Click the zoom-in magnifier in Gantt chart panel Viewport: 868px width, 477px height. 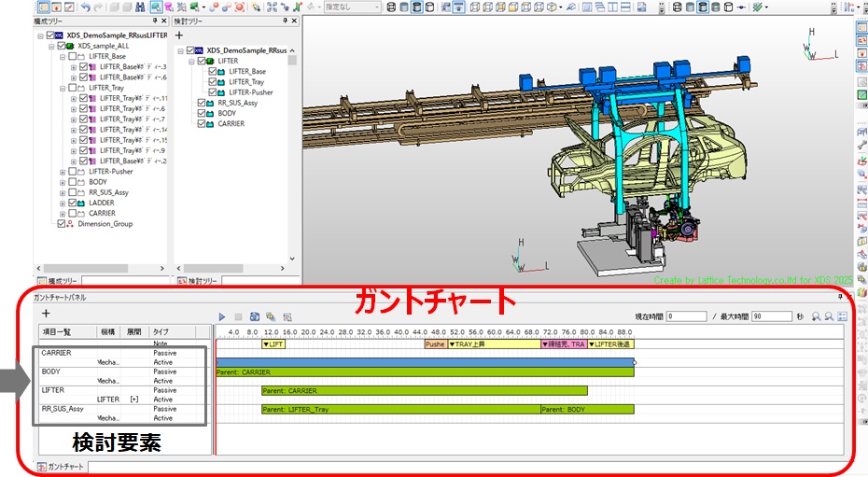coord(815,317)
